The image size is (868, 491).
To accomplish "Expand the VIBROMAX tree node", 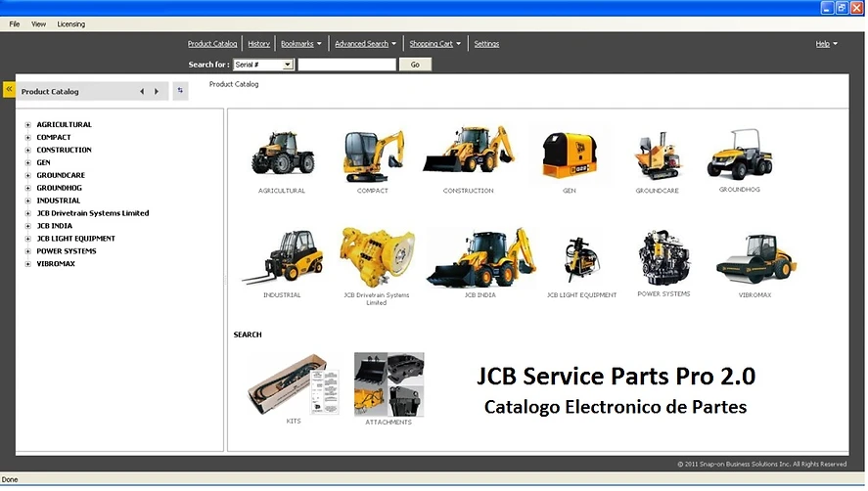I will point(27,265).
